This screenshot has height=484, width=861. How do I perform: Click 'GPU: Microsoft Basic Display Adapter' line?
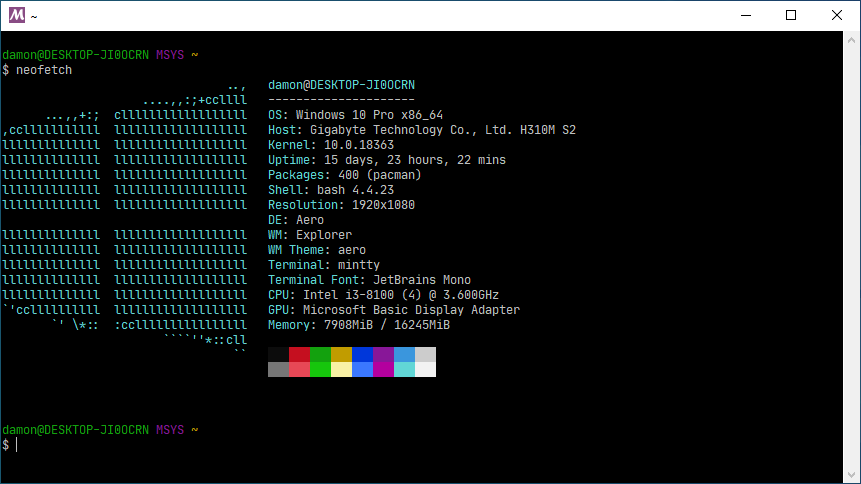[394, 310]
